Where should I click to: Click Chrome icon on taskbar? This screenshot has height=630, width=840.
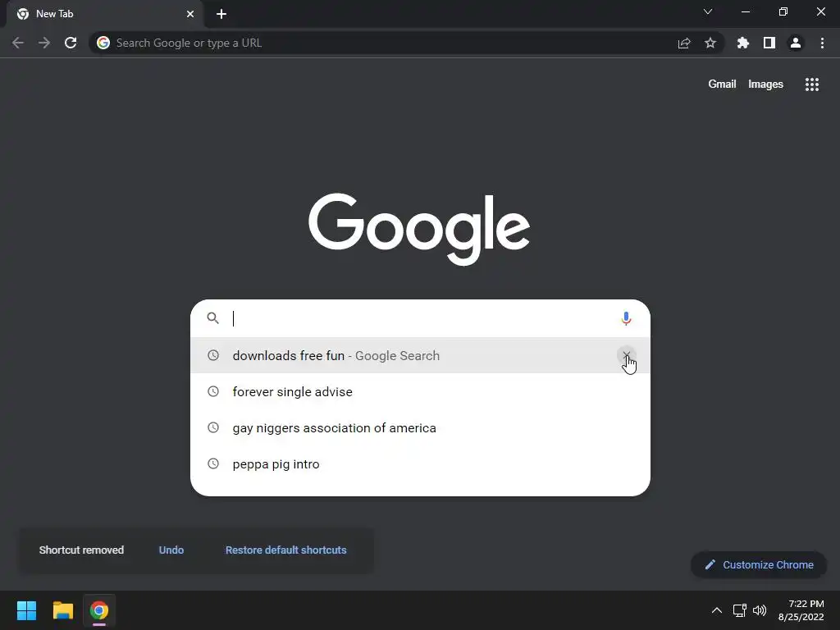click(99, 610)
